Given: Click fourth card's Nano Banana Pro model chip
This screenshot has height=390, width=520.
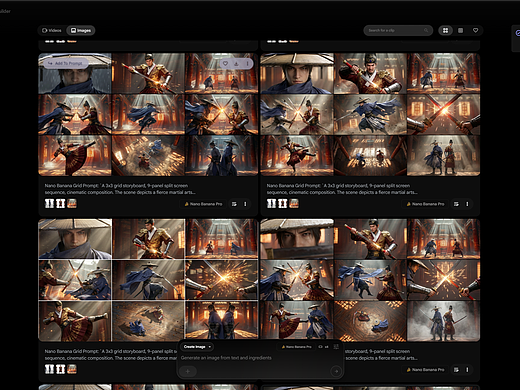Looking at the screenshot, I should [425, 370].
